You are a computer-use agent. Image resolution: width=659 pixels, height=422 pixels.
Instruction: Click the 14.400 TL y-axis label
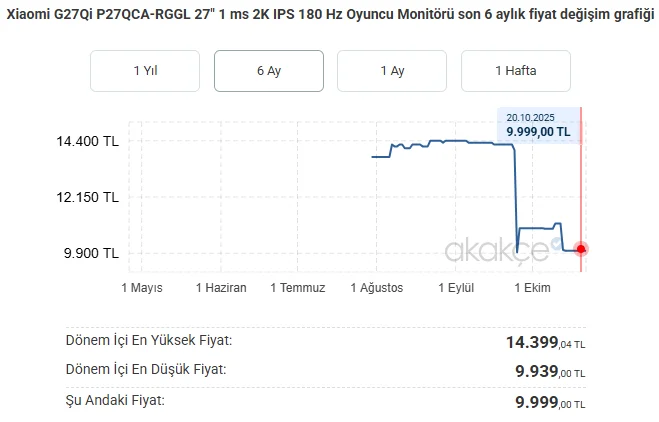[88, 142]
